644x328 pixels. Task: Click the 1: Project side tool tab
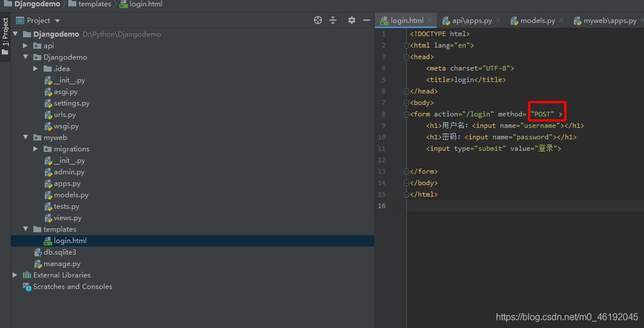(5, 36)
